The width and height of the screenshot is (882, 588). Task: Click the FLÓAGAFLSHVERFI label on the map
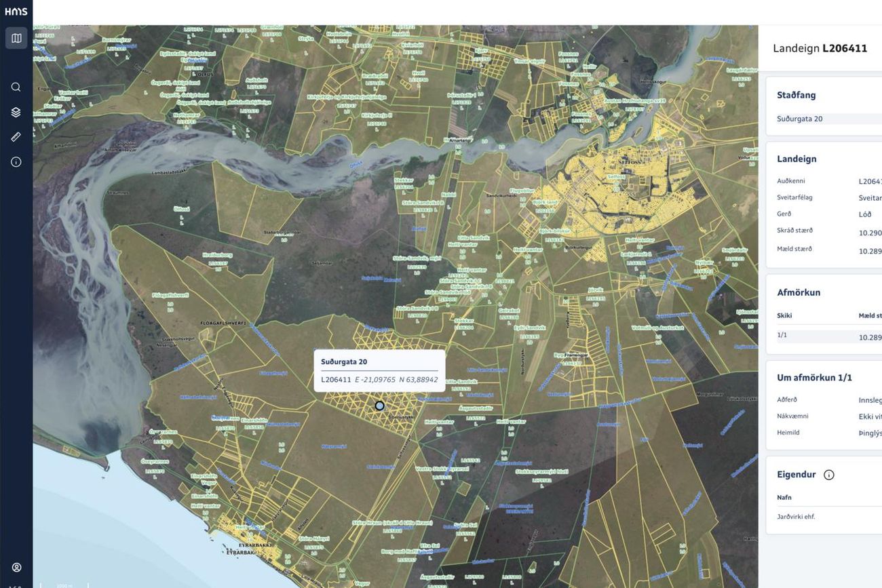tap(223, 323)
